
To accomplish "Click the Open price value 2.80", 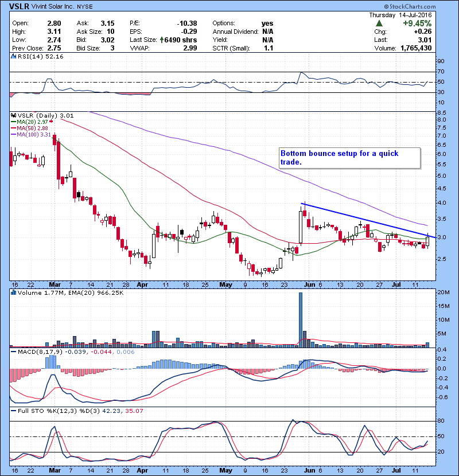I will click(x=54, y=24).
